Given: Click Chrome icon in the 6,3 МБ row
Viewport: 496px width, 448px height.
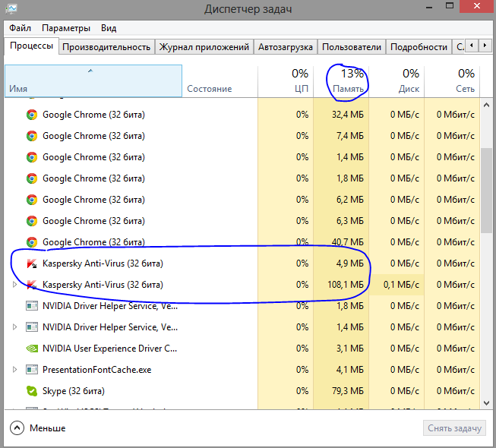Looking at the screenshot, I should [32, 221].
